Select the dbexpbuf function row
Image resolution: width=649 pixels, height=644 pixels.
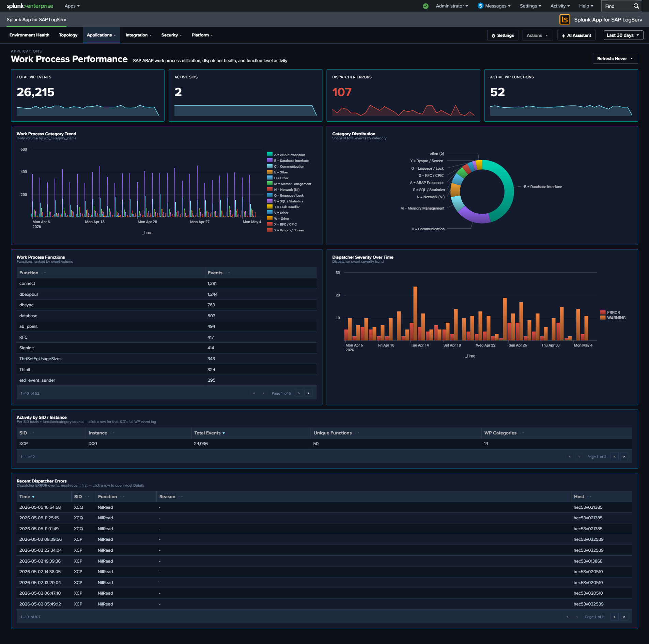[167, 294]
